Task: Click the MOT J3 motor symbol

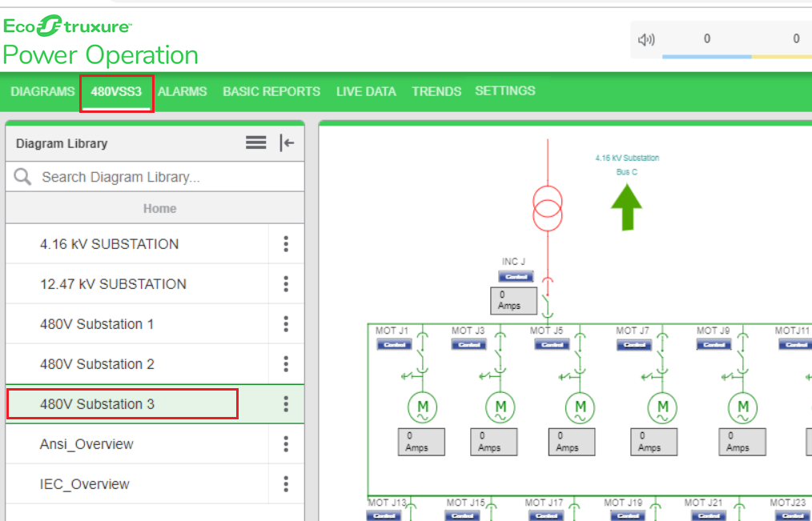Action: (500, 407)
